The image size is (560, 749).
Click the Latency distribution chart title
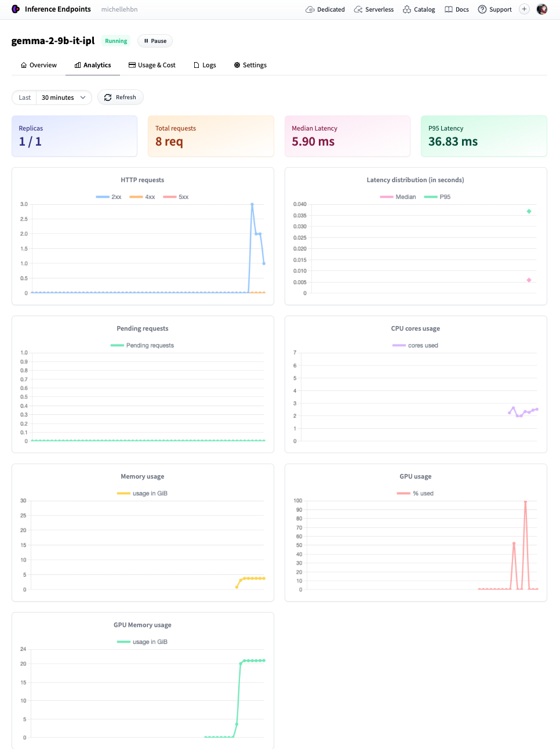pyautogui.click(x=416, y=180)
